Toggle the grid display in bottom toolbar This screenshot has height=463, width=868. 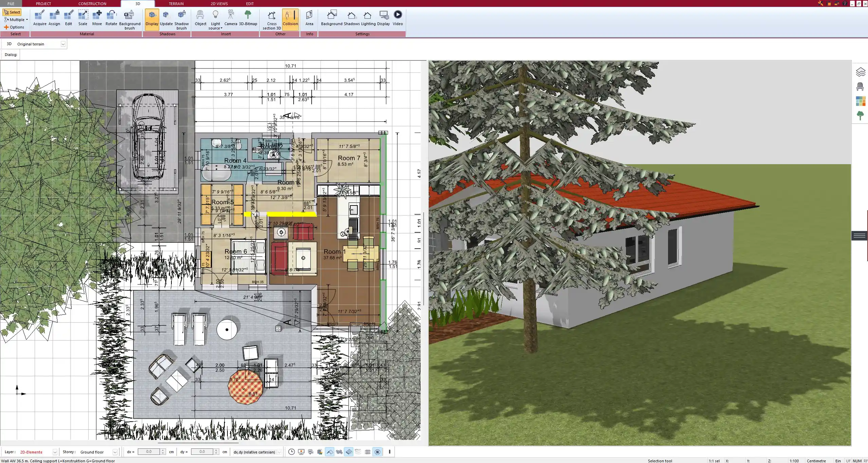pyautogui.click(x=368, y=452)
